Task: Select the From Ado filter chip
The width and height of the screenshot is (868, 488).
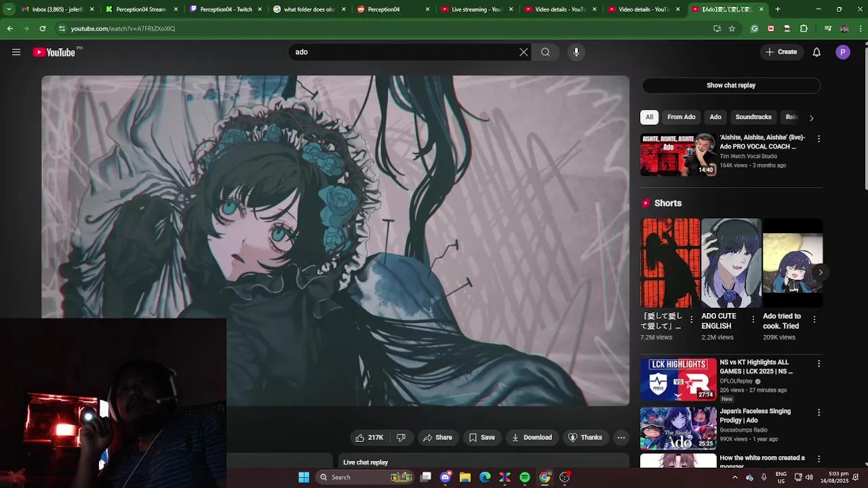Action: (x=681, y=117)
